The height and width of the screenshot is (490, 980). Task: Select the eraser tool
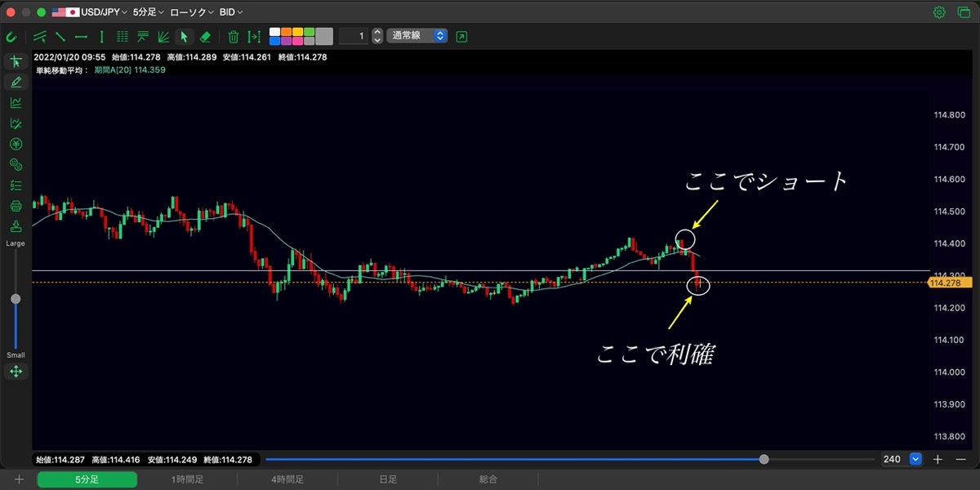click(x=205, y=37)
